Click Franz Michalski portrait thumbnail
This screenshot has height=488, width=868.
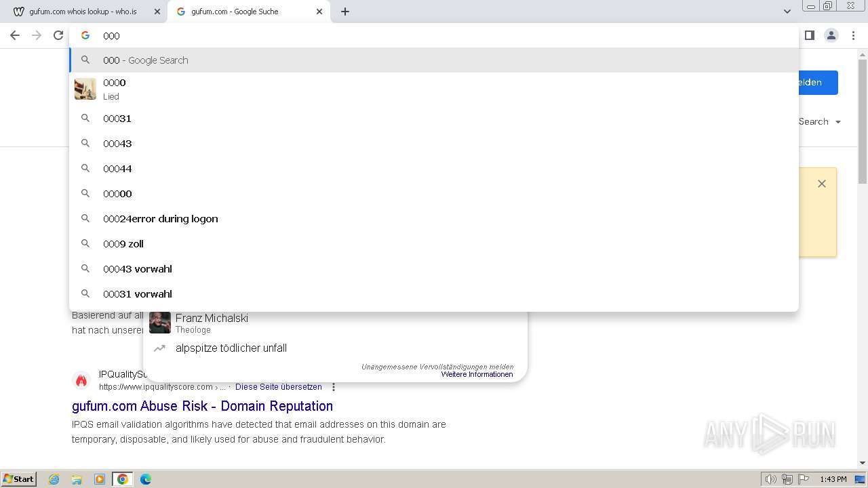[160, 323]
